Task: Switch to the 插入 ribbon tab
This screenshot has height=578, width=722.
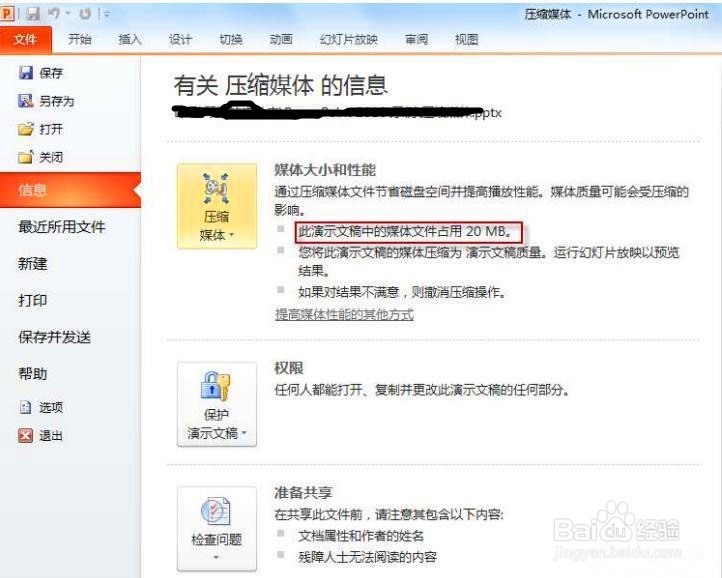Action: pos(130,40)
